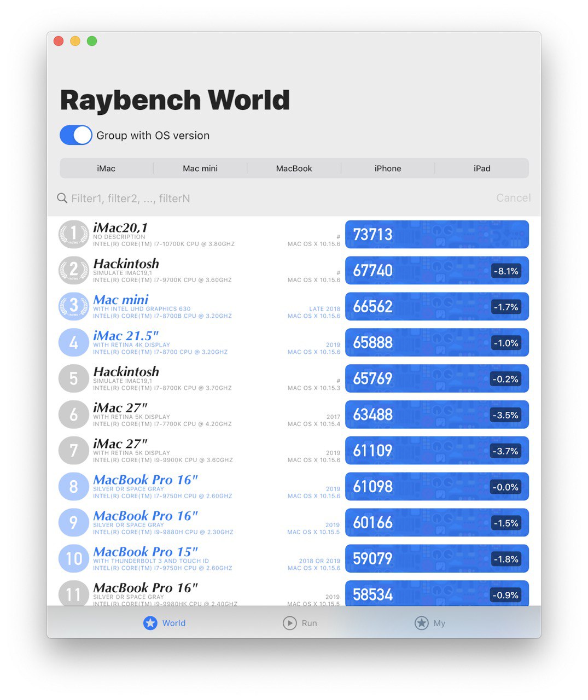Screen dimensions: 588x700
Task: Click the rank 11 circle badge
Action: (74, 593)
